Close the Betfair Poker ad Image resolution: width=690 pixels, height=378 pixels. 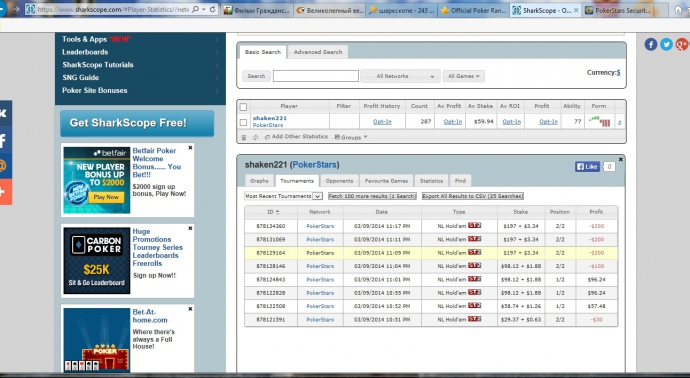click(x=190, y=148)
